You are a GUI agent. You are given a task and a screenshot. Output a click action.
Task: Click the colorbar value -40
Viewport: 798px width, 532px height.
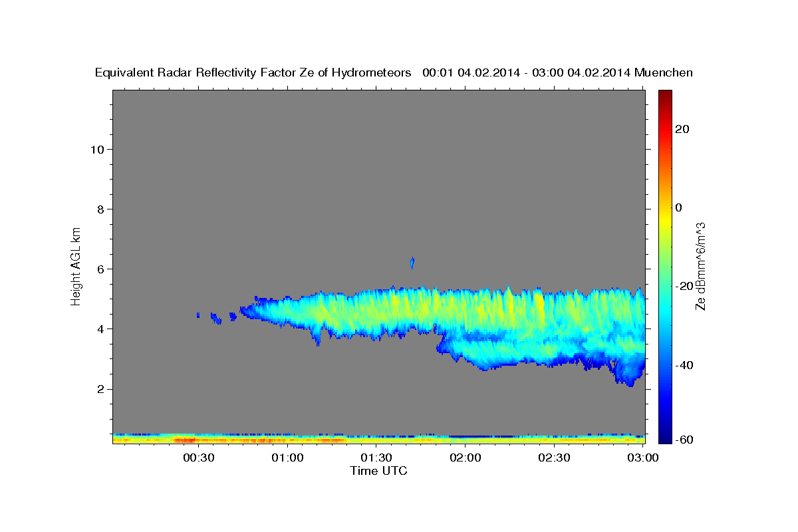[x=684, y=365]
